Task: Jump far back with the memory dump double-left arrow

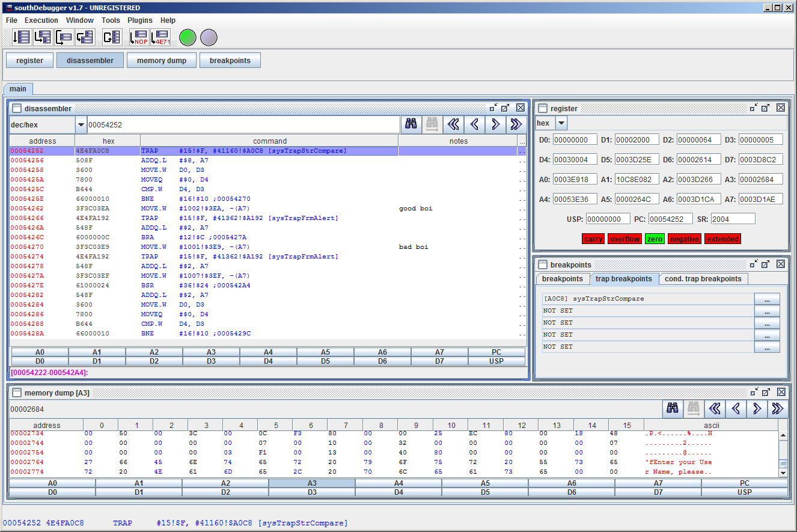Action: (715, 409)
